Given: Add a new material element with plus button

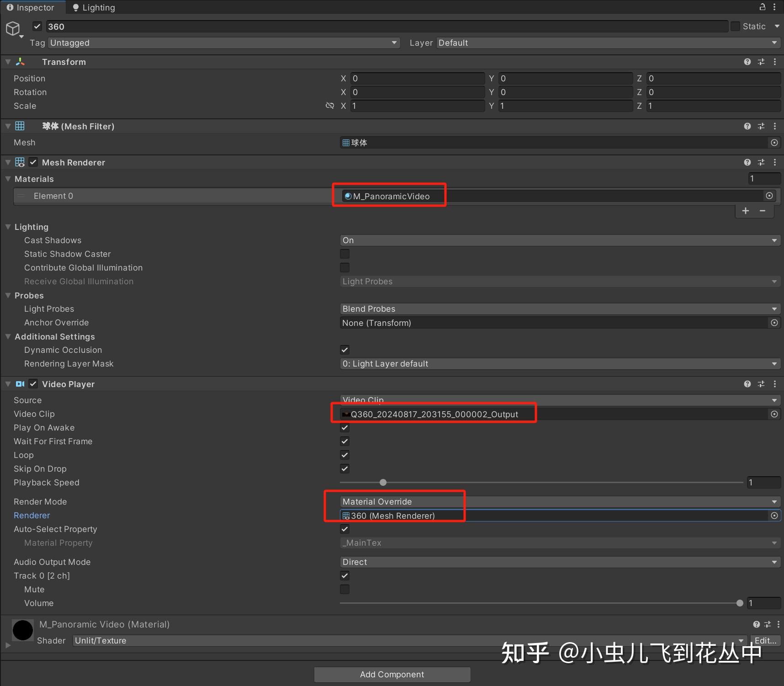Looking at the screenshot, I should point(746,211).
